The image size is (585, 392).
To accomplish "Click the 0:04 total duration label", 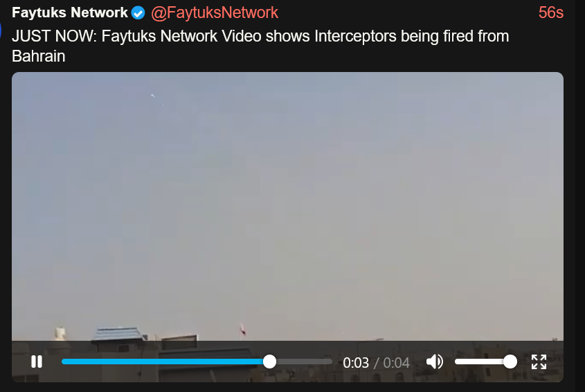I will 396,362.
